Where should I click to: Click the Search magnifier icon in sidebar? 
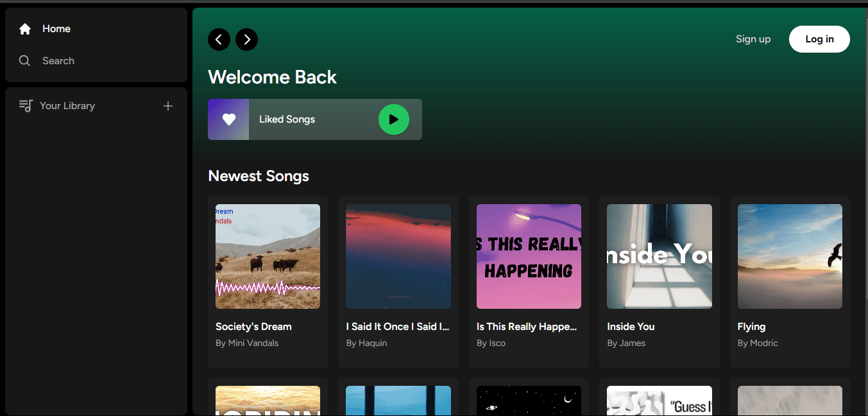coord(25,61)
